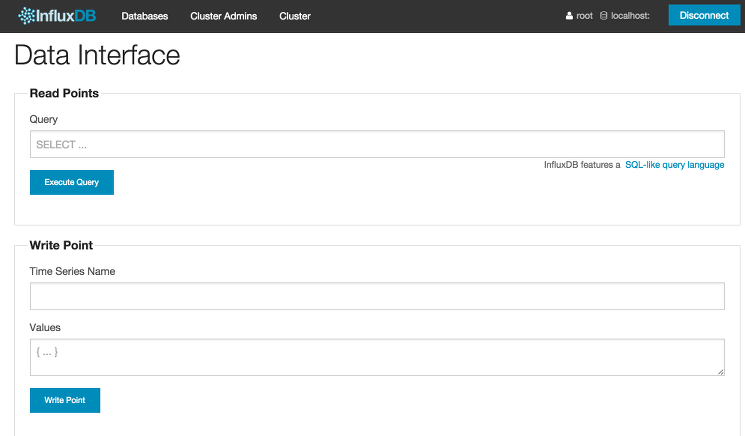Image resolution: width=745 pixels, height=436 pixels.
Task: Click the Data Interface heading
Action: 97,55
